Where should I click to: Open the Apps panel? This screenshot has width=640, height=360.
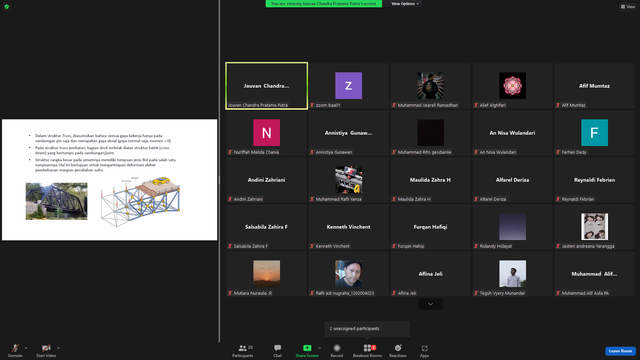click(424, 350)
